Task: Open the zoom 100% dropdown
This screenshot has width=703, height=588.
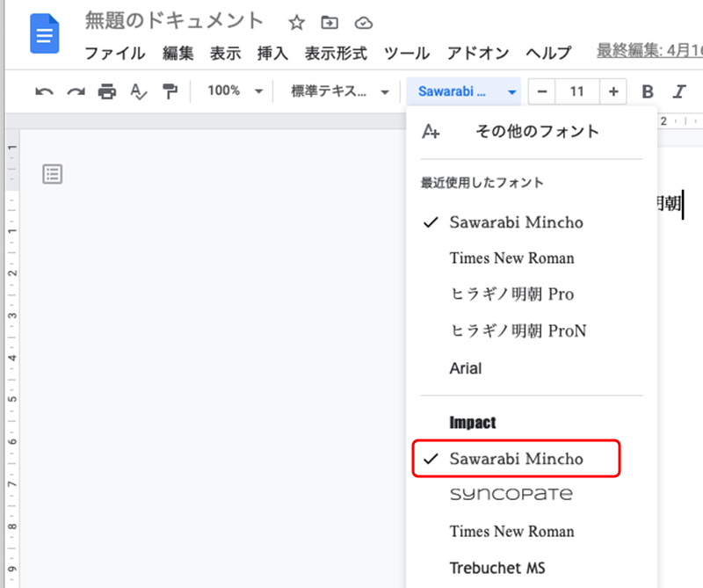Action: [x=235, y=91]
